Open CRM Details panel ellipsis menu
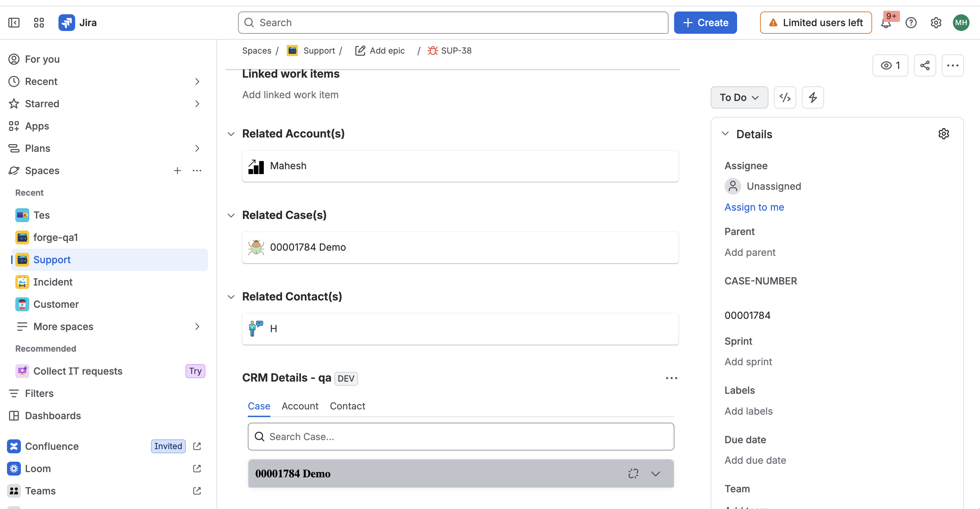This screenshot has height=509, width=980. tap(671, 378)
